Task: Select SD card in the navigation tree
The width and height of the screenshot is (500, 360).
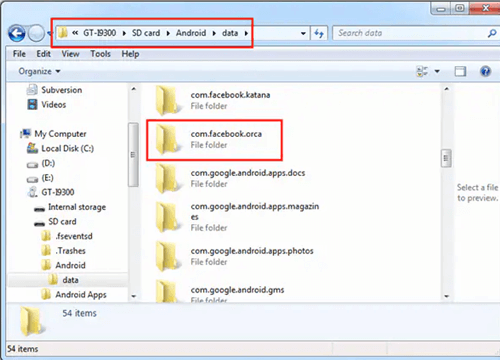Action: 62,222
